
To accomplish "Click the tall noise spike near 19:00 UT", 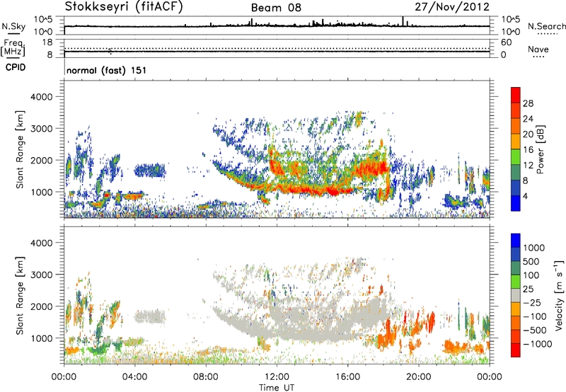I will click(403, 21).
